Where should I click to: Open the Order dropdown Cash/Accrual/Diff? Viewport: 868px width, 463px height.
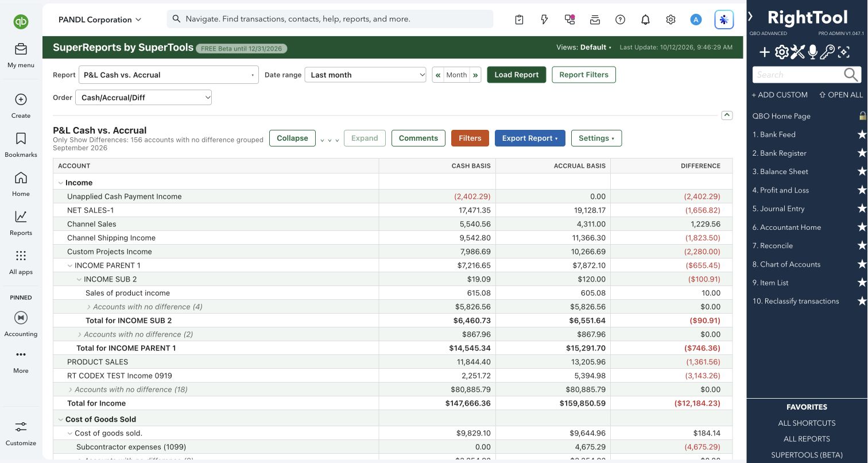click(x=144, y=98)
